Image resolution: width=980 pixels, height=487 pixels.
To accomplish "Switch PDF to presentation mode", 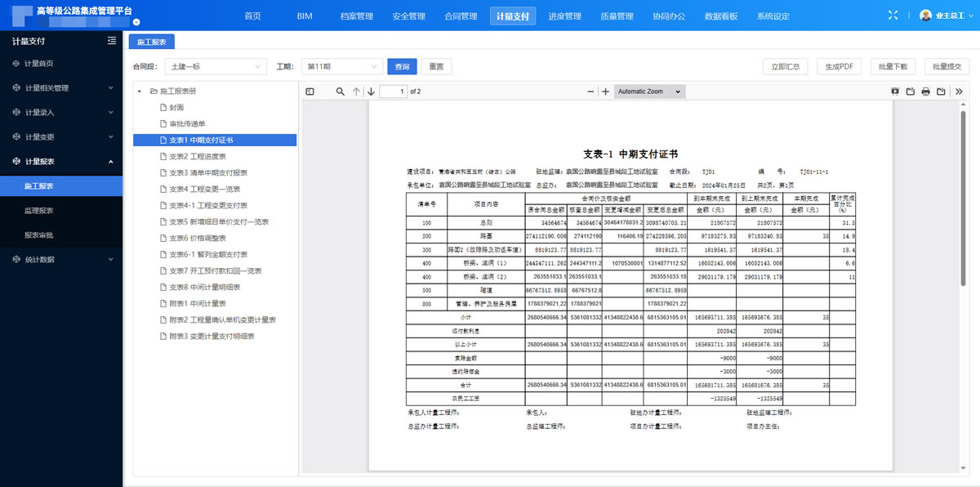I will click(x=895, y=92).
